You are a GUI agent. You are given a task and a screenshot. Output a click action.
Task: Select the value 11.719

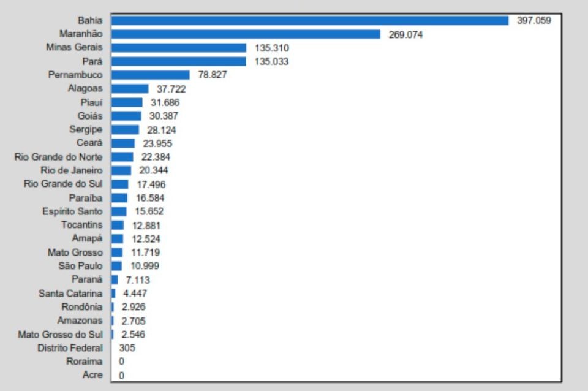pos(146,252)
